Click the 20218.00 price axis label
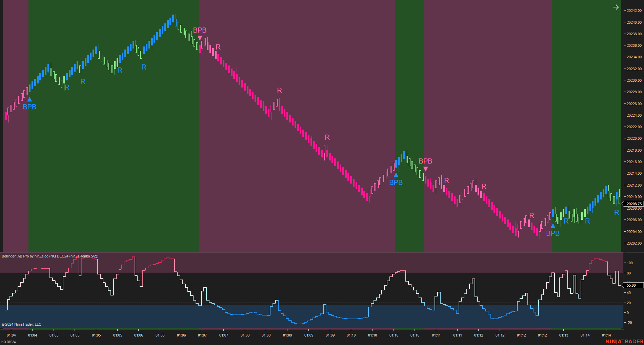 (634, 150)
